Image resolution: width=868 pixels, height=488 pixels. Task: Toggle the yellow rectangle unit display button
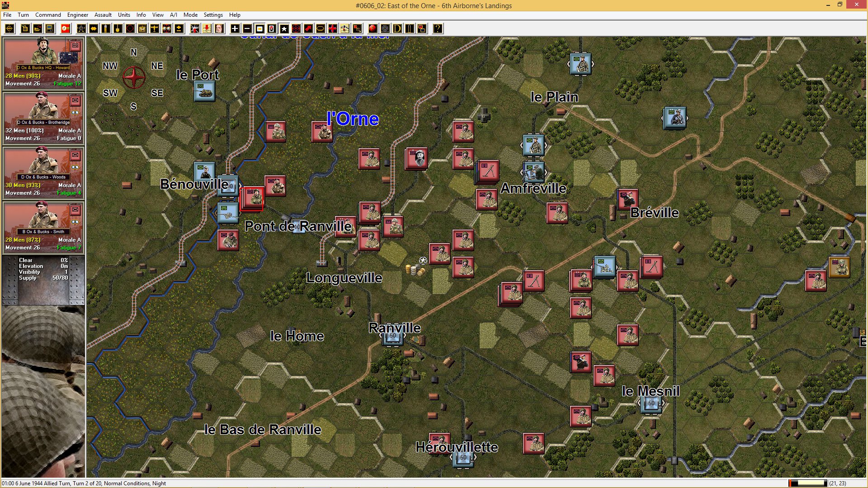259,28
